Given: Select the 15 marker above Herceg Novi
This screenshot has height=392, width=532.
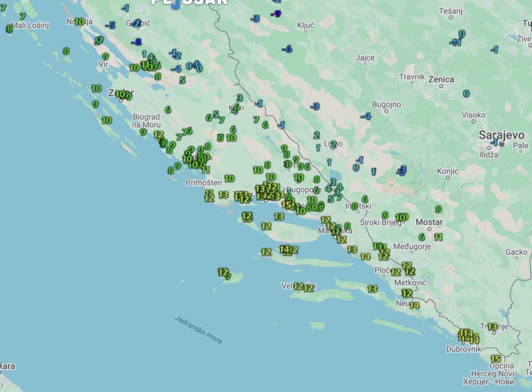Looking at the screenshot, I should click(x=496, y=359).
